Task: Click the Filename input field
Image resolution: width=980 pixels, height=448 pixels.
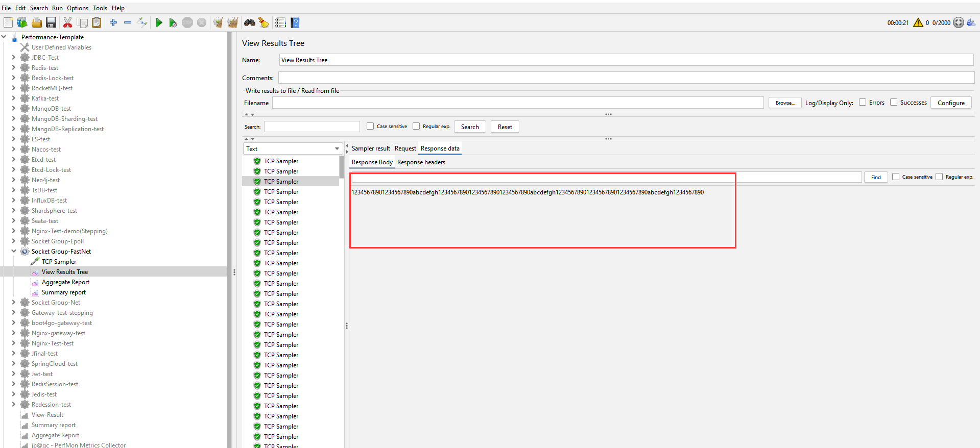Action: 518,103
